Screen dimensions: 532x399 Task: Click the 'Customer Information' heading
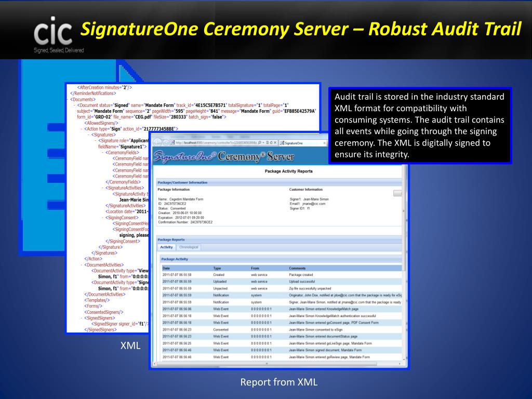tap(306, 190)
